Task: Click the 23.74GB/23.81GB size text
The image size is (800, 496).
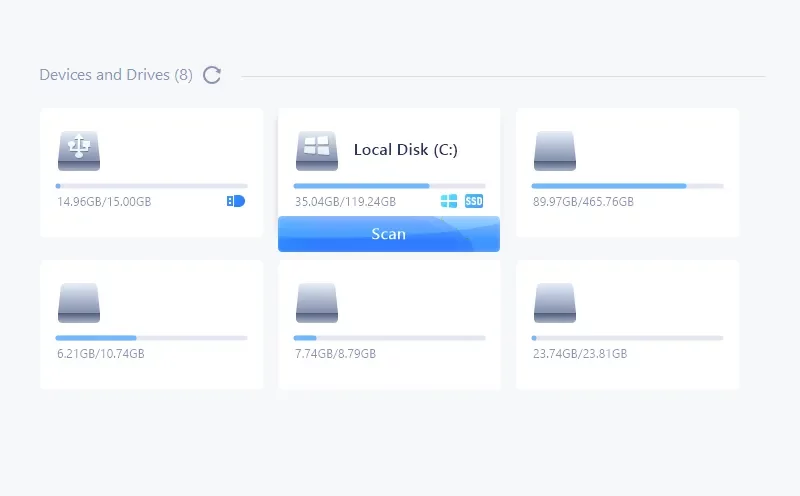Action: click(580, 354)
